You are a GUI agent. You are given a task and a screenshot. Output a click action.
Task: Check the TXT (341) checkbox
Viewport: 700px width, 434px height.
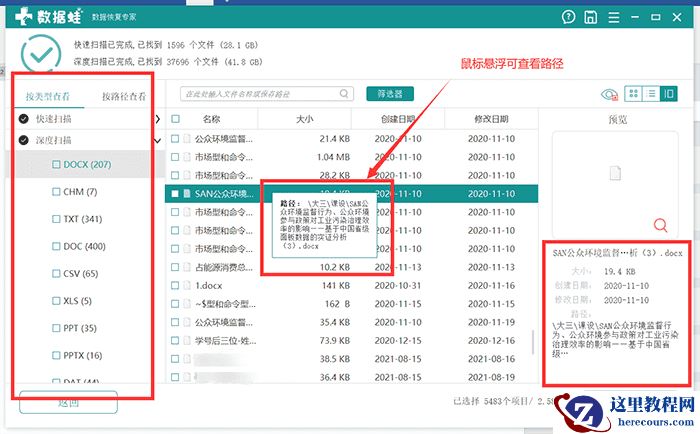pyautogui.click(x=56, y=219)
